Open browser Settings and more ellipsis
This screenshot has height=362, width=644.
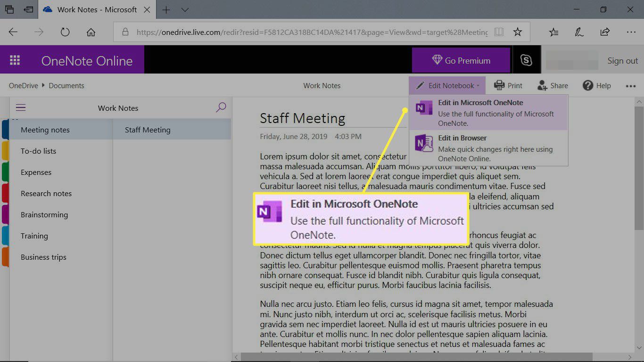coord(631,32)
